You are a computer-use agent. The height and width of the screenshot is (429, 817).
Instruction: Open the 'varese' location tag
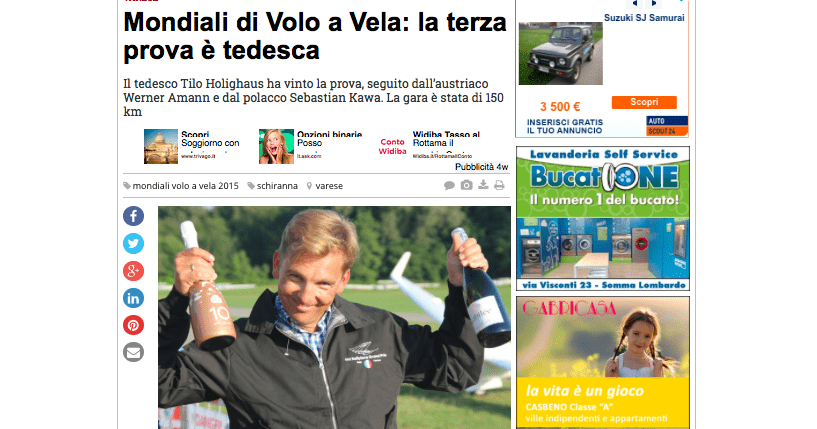click(325, 186)
